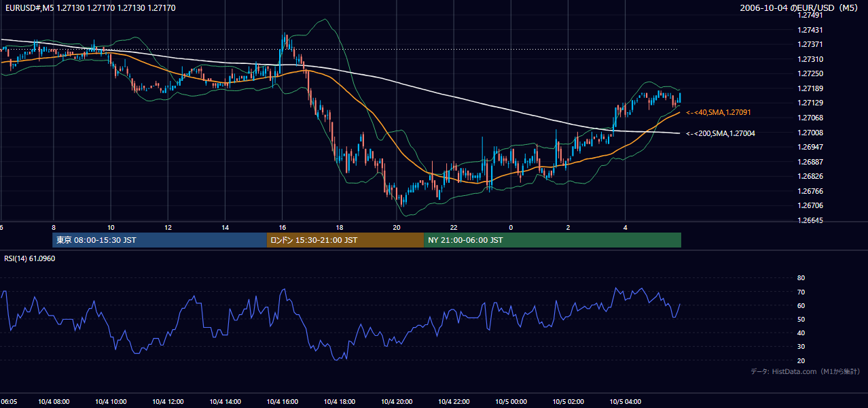
Task: Click the bottom time label 10/5 02:00
Action: click(567, 402)
